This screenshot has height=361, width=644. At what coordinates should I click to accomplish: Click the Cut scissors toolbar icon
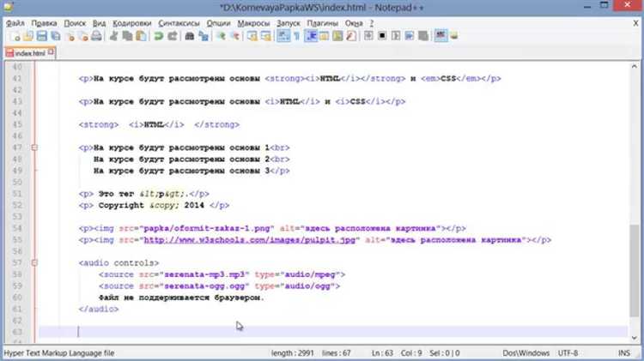point(114,36)
